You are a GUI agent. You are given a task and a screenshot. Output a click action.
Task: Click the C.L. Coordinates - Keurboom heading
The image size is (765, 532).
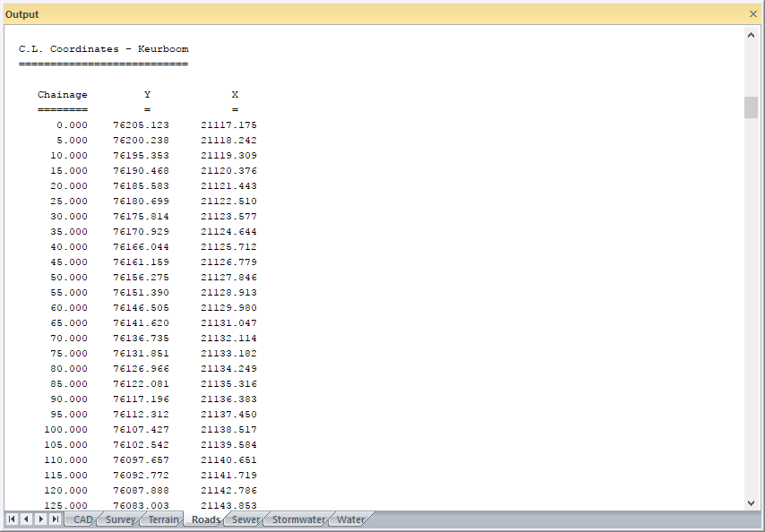pyautogui.click(x=104, y=49)
